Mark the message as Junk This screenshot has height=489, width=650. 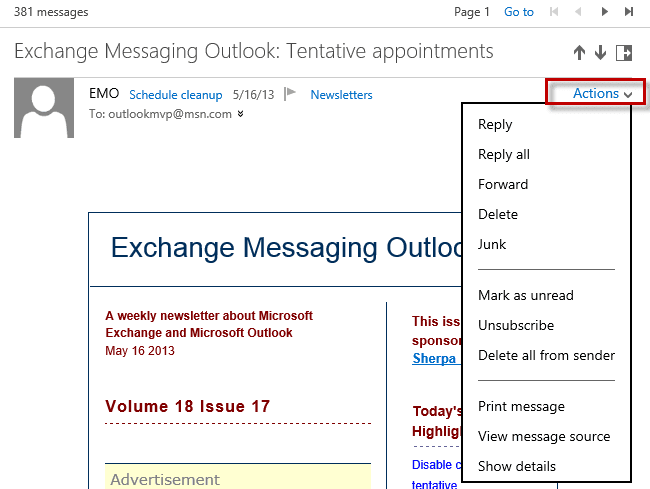click(x=492, y=244)
